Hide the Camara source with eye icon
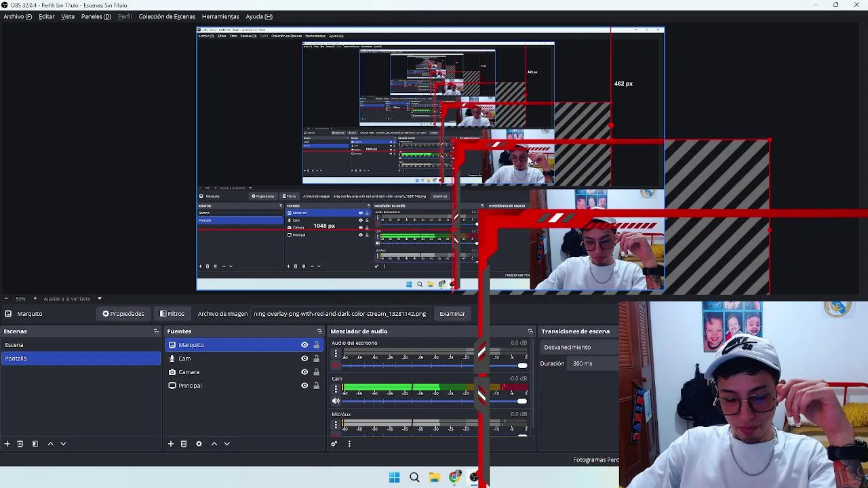The width and height of the screenshot is (868, 488). [x=304, y=372]
